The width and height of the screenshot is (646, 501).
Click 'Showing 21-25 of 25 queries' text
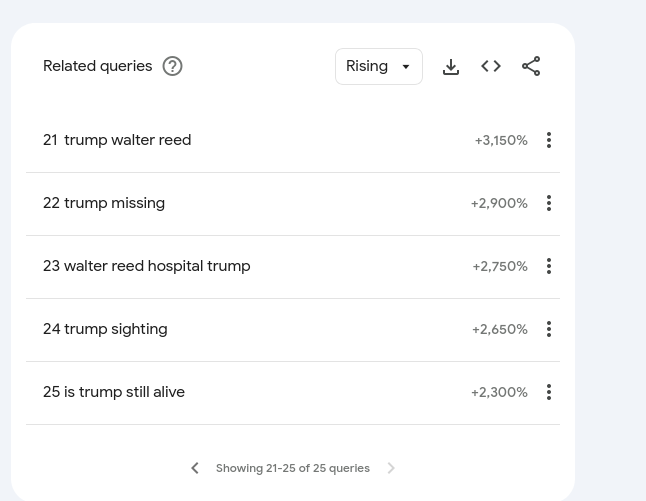293,468
